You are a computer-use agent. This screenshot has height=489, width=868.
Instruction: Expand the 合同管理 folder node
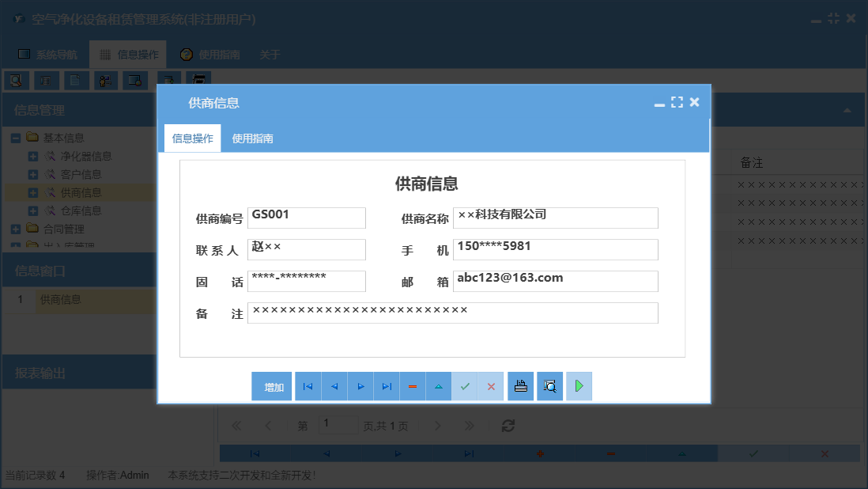tap(14, 229)
